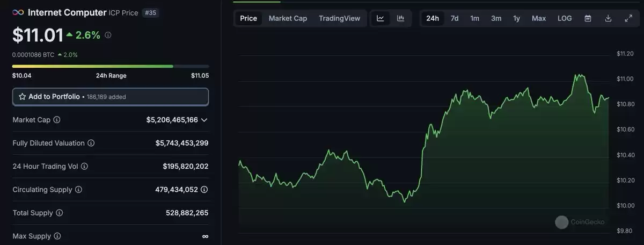Click info icon next to Circulating Supply value
This screenshot has height=245, width=644.
coord(204,190)
